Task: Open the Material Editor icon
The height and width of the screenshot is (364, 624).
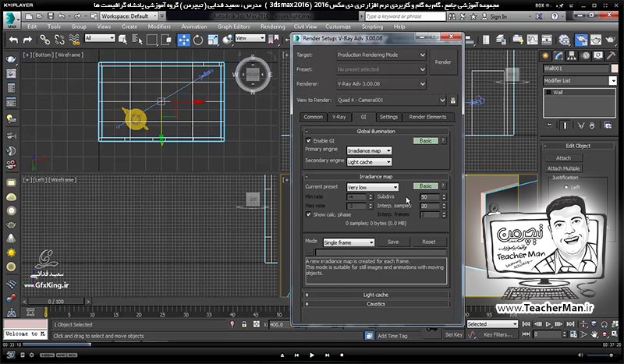Action: tap(564, 40)
